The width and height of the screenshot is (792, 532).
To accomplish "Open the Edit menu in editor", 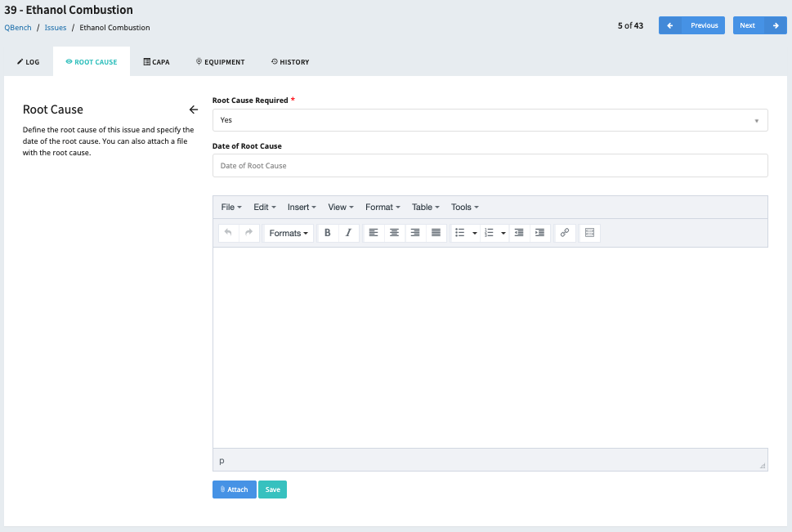I will [265, 207].
